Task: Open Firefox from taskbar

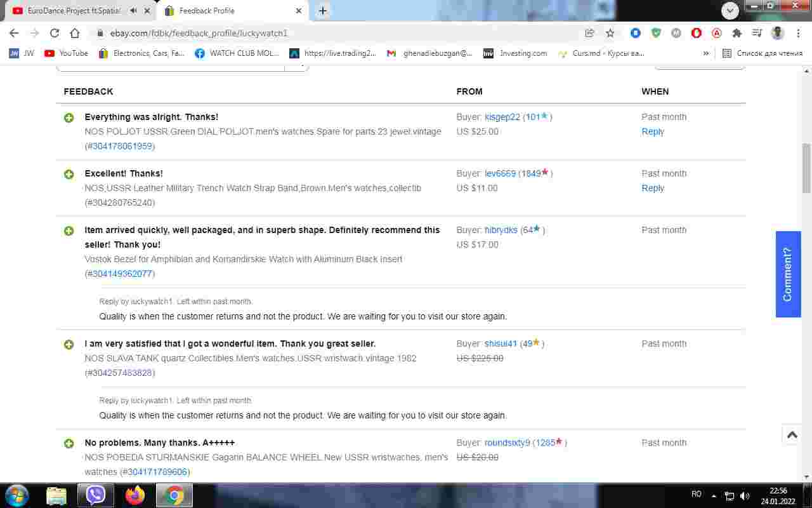Action: (135, 495)
